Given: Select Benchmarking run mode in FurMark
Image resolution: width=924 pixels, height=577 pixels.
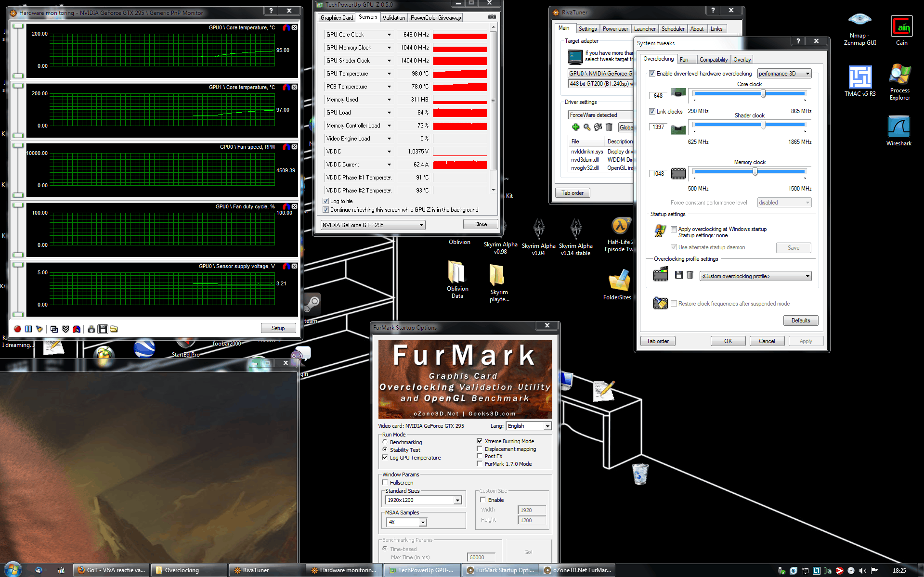Looking at the screenshot, I should (x=385, y=442).
